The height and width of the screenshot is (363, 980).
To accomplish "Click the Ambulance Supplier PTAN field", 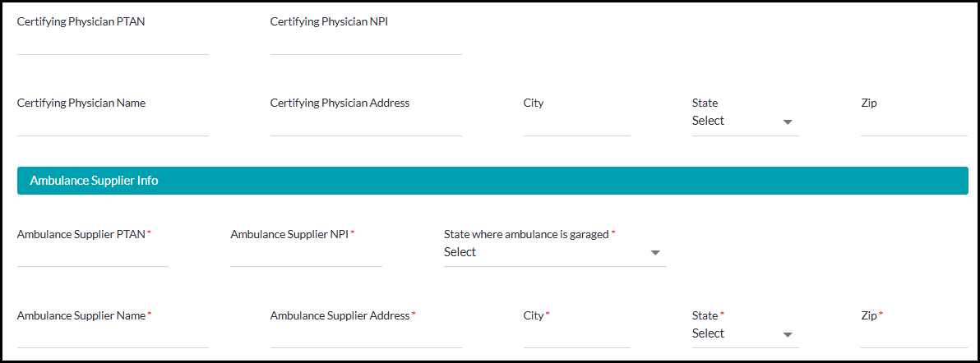I will pyautogui.click(x=92, y=256).
